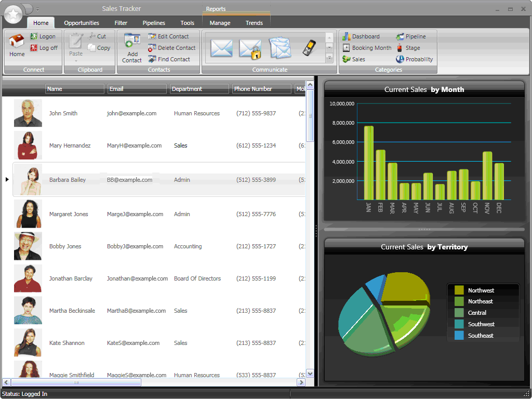Expand the Communicate gallery more arrow
The image size is (532, 399).
click(329, 58)
